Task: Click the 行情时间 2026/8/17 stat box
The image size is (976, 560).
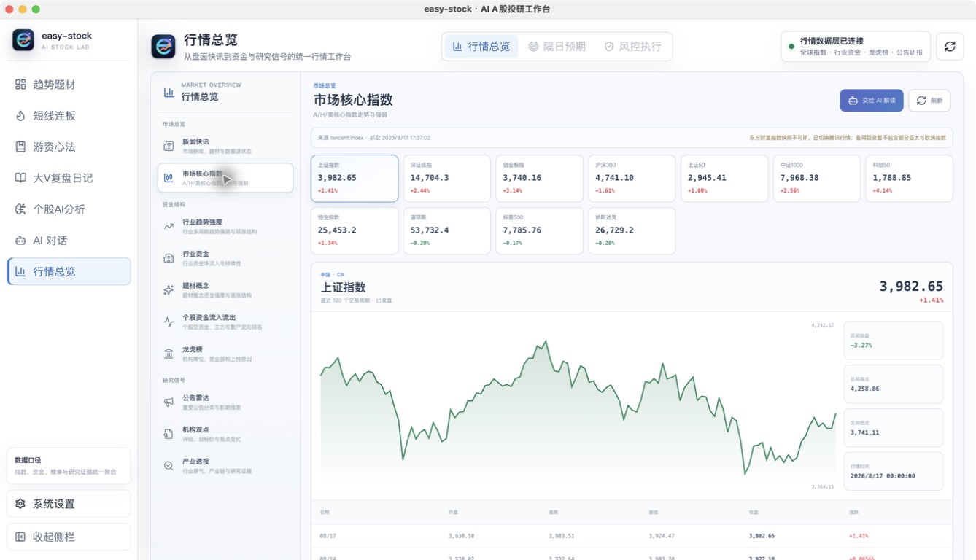Action: click(x=894, y=471)
